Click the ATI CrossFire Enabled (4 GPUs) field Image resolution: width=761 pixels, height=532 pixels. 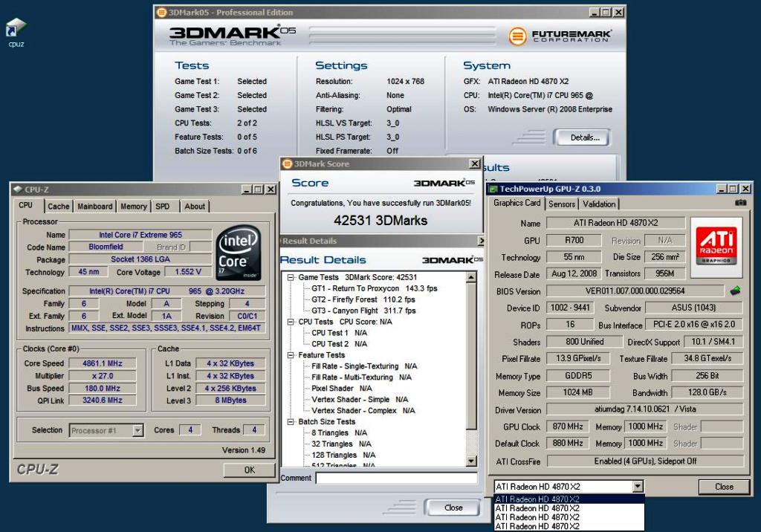click(645, 461)
